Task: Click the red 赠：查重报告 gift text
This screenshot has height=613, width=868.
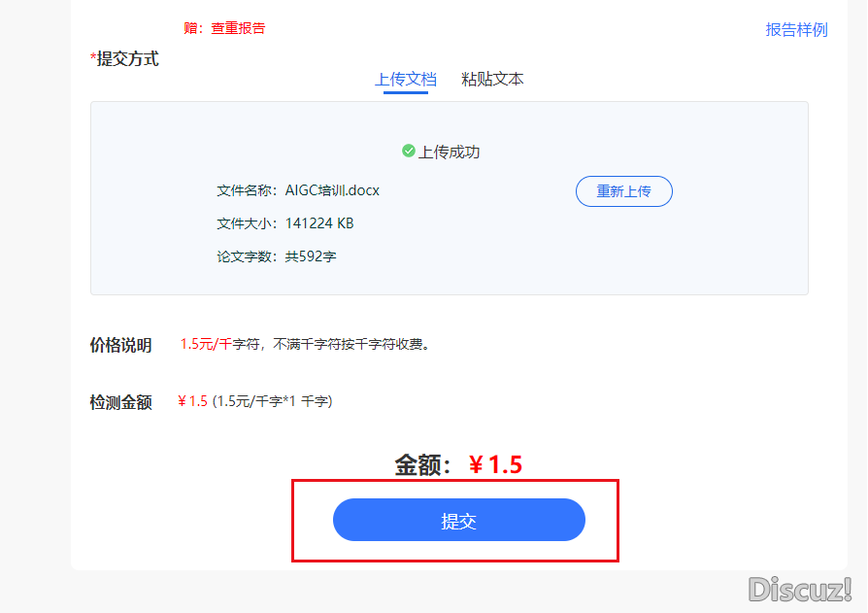Action: point(224,28)
